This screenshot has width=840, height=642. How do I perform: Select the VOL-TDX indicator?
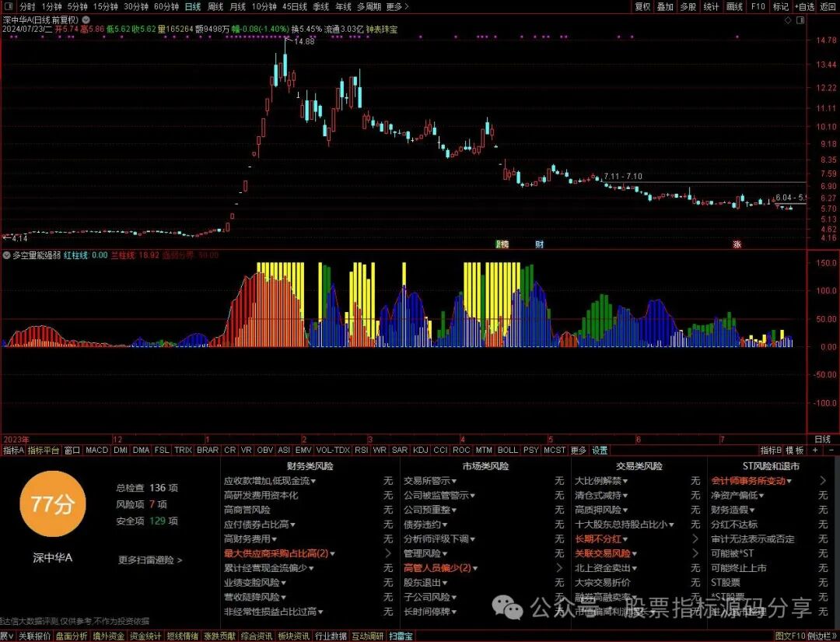(333, 450)
